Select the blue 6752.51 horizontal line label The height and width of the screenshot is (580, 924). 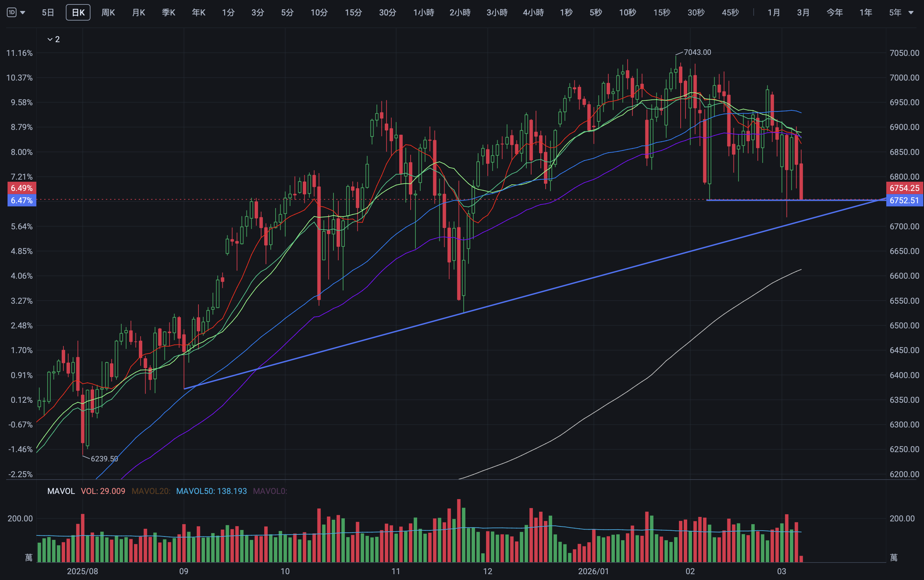coord(904,200)
